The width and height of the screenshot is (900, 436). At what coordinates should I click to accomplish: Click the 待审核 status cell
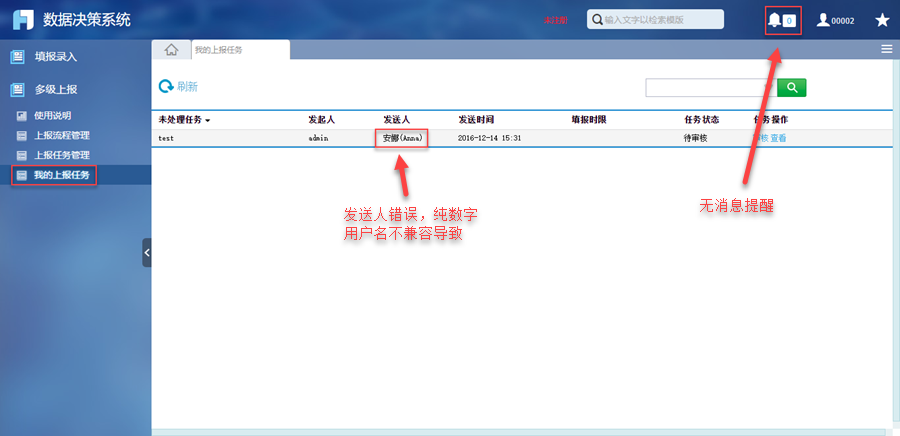tap(696, 138)
